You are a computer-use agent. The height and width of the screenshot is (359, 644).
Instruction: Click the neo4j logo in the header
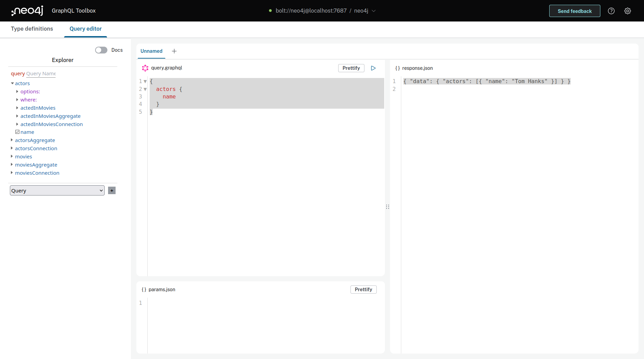pyautogui.click(x=27, y=11)
